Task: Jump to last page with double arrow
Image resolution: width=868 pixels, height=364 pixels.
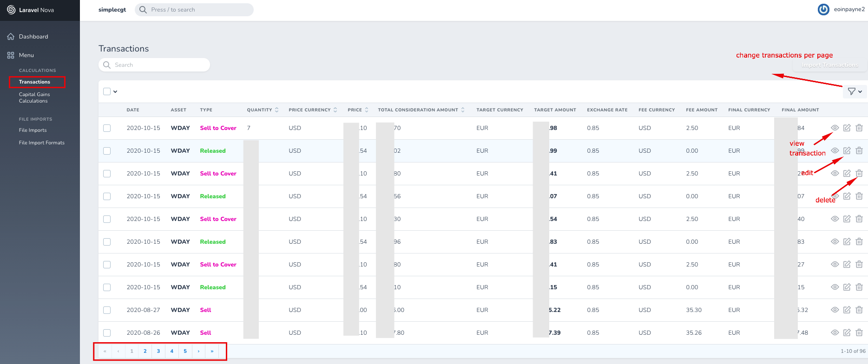Action: pos(212,351)
